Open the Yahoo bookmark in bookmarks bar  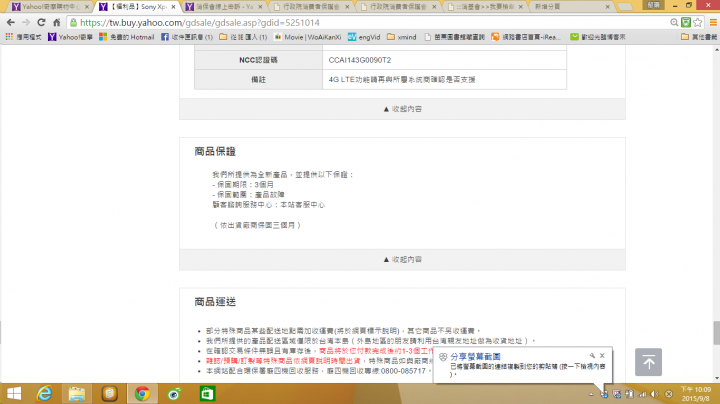point(70,37)
